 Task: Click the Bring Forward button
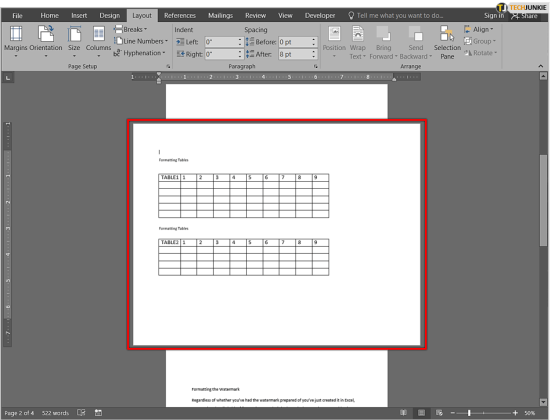click(x=383, y=42)
